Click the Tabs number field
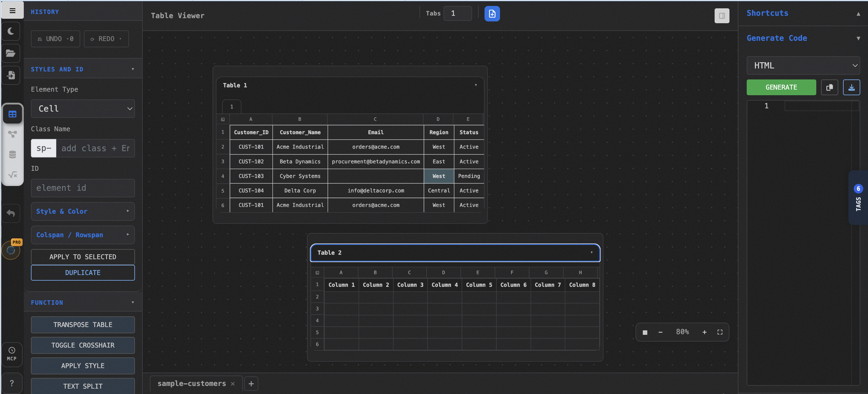 [x=457, y=13]
